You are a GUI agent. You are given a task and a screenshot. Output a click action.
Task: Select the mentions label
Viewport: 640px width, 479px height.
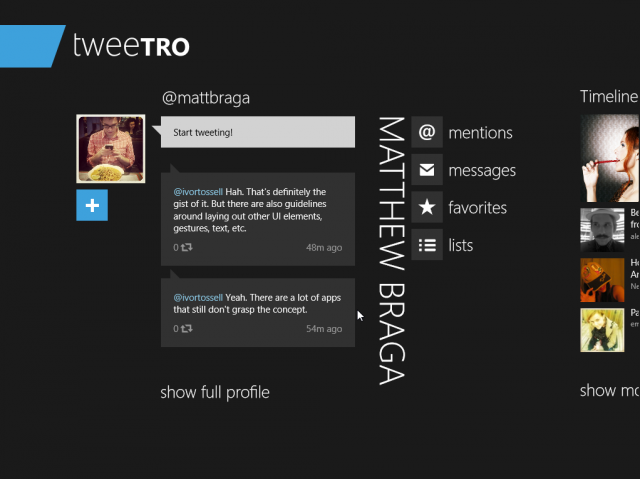[x=480, y=133]
